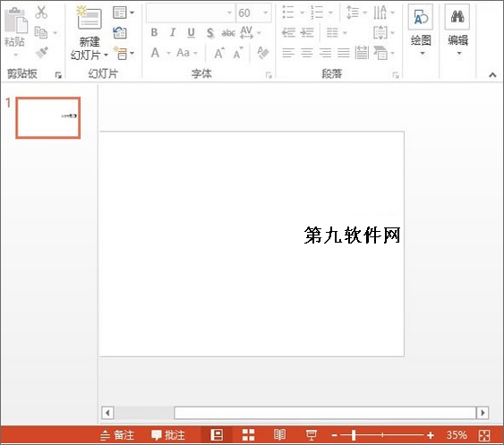
Task: Click the Decrease Font Size icon
Action: (x=238, y=53)
